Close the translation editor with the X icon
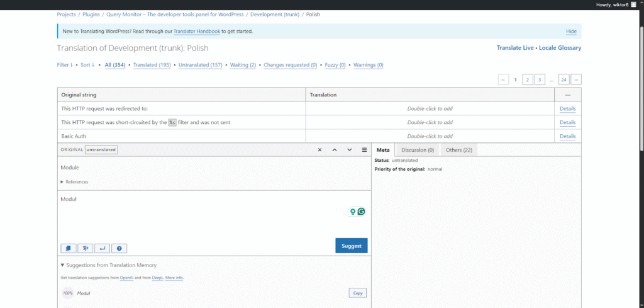 click(x=319, y=150)
